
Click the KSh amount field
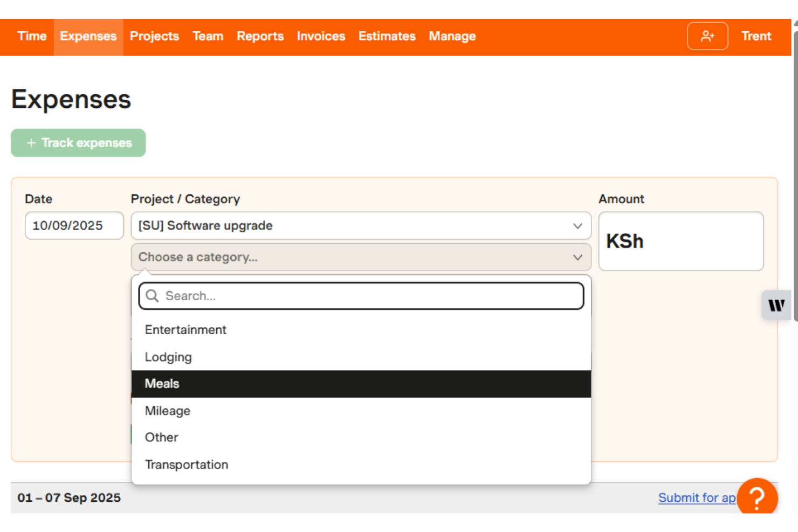[x=681, y=241]
